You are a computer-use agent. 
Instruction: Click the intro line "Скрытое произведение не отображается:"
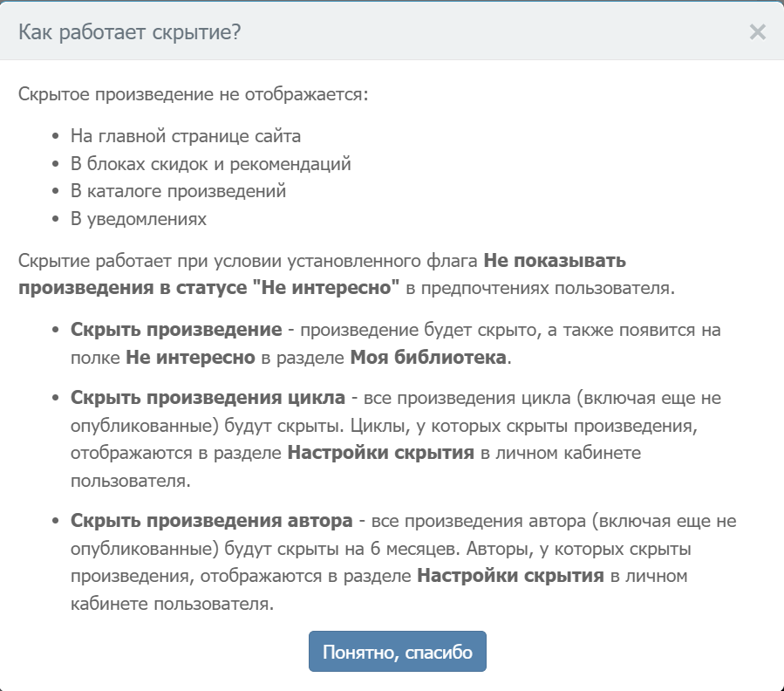[193, 93]
